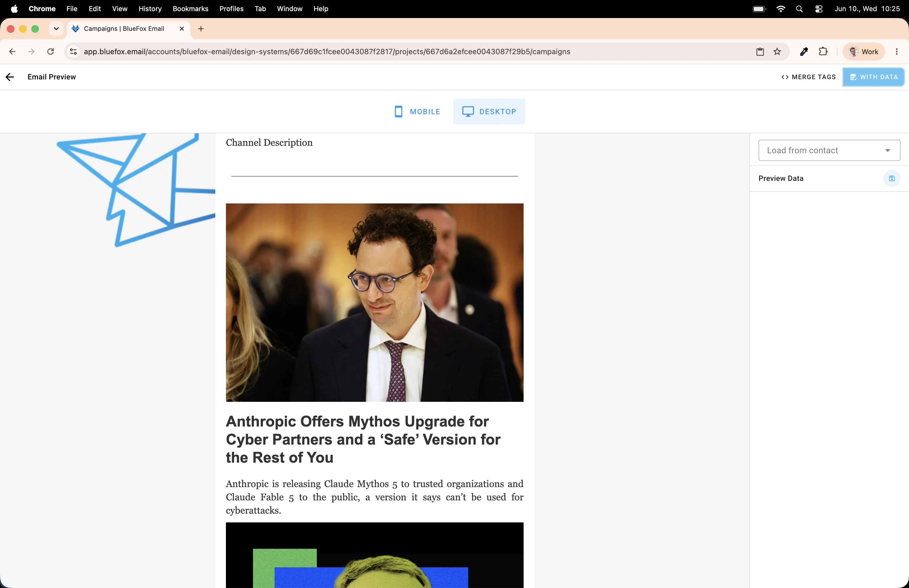Open the File menu
Screen dimensions: 909x588
pos(72,8)
